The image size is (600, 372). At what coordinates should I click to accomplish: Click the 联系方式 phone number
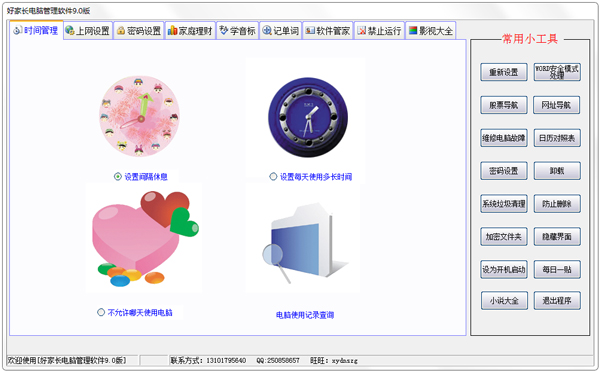208,361
